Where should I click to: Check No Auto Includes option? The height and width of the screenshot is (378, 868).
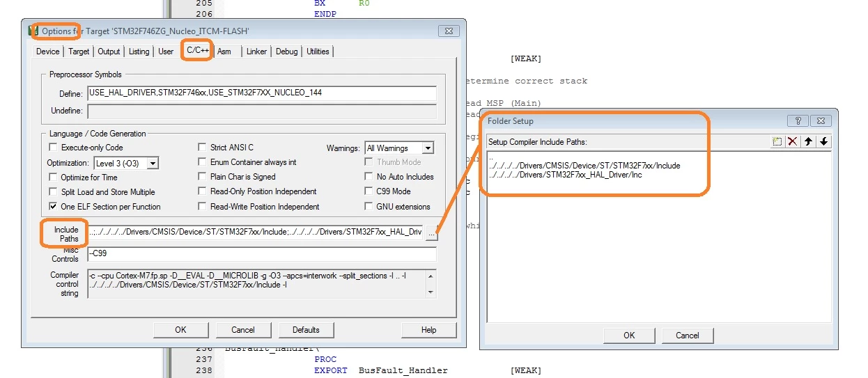coord(369,177)
